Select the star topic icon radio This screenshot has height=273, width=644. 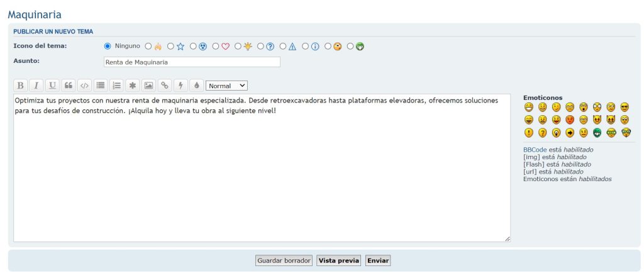171,46
